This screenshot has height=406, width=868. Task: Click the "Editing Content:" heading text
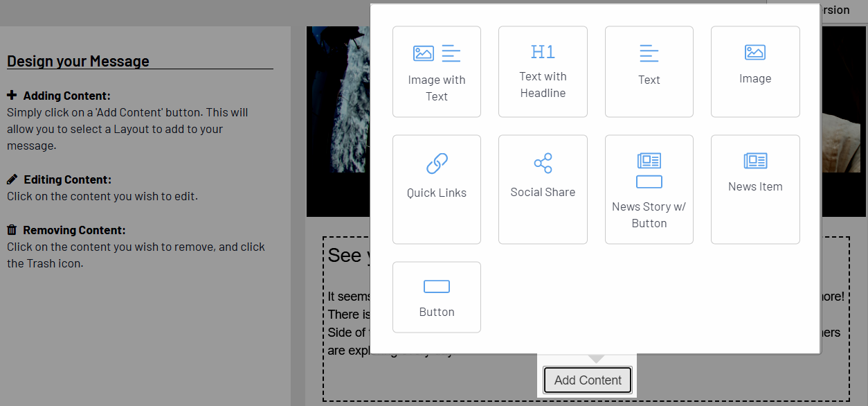67,179
